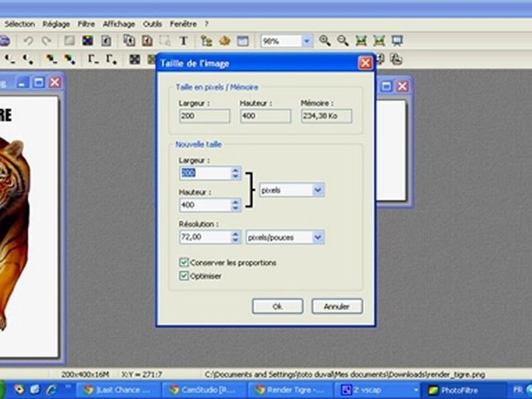
Task: Decrease Résolution with down spinner
Action: [236, 240]
